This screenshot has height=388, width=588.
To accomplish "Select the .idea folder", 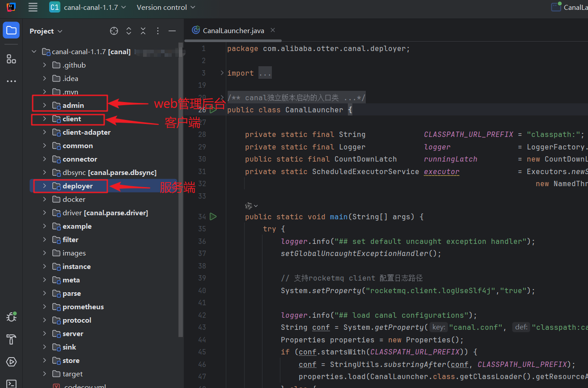I will coord(70,78).
